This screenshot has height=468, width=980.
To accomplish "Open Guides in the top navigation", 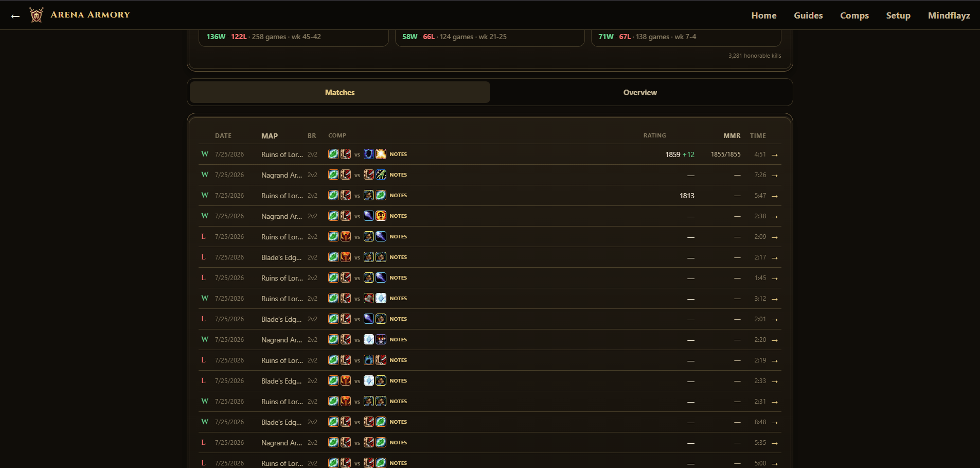I will coord(808,15).
